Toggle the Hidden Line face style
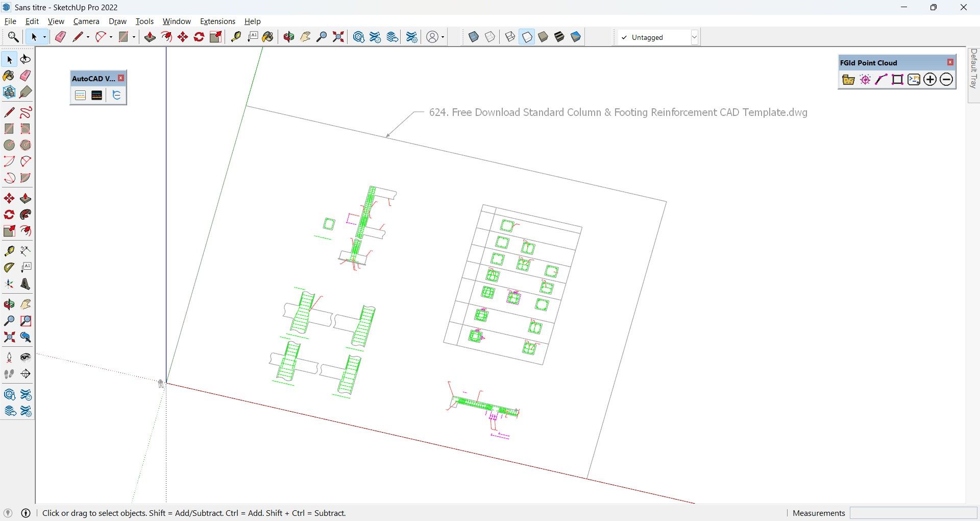Viewport: 980px width, 521px height. (x=527, y=37)
